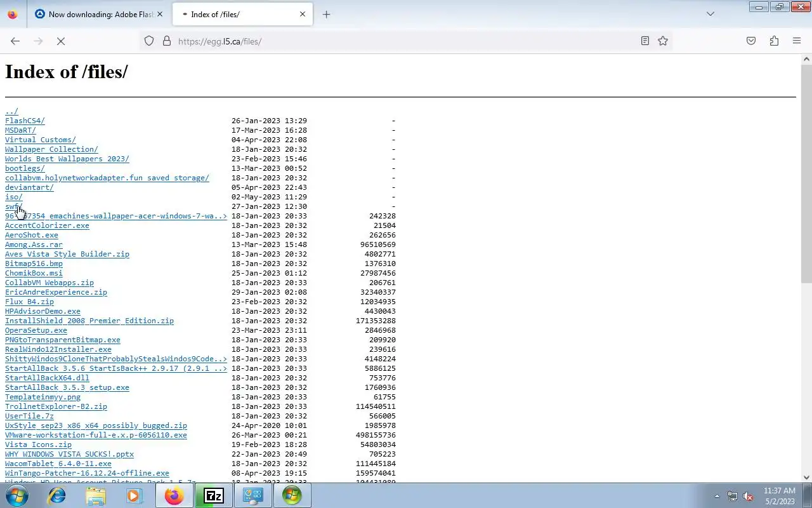List all tabs dropdown arrow
Screen dimensions: 812x508
pos(710,14)
